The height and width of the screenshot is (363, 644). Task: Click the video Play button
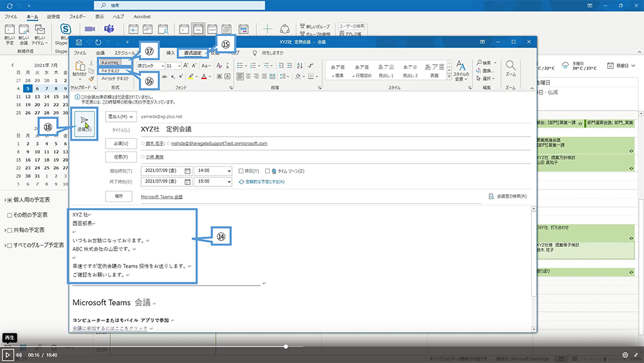pos(7,355)
